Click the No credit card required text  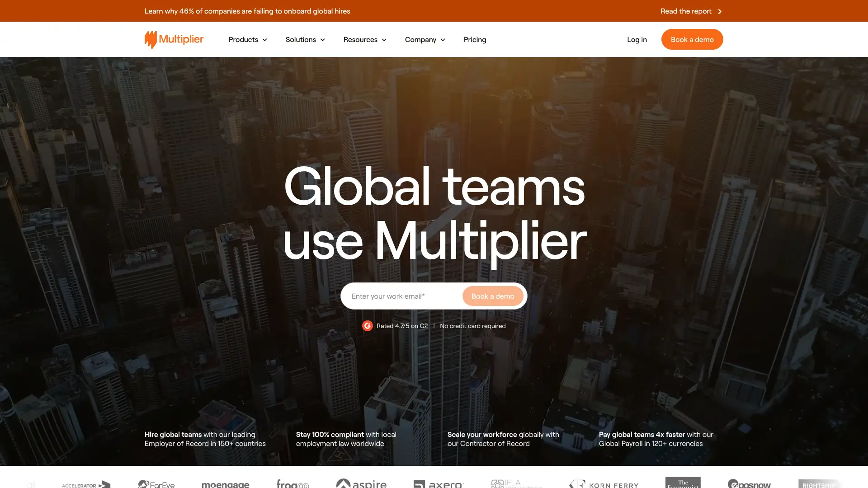[473, 326]
